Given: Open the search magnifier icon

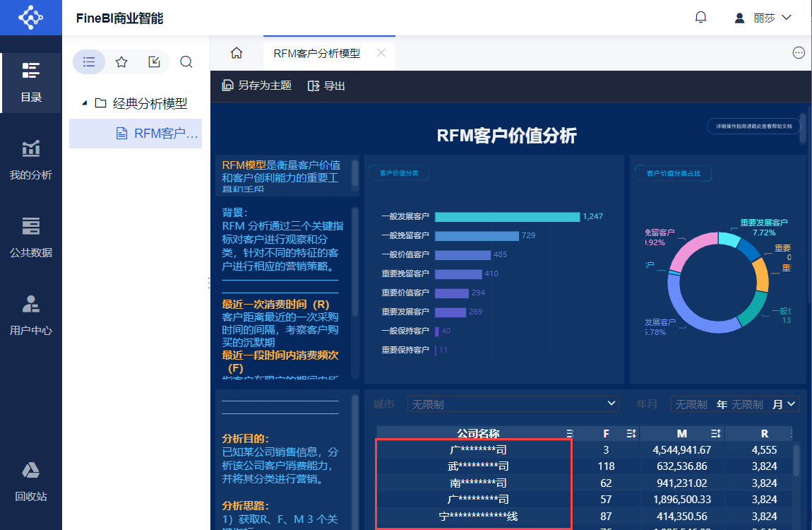Looking at the screenshot, I should (x=186, y=62).
